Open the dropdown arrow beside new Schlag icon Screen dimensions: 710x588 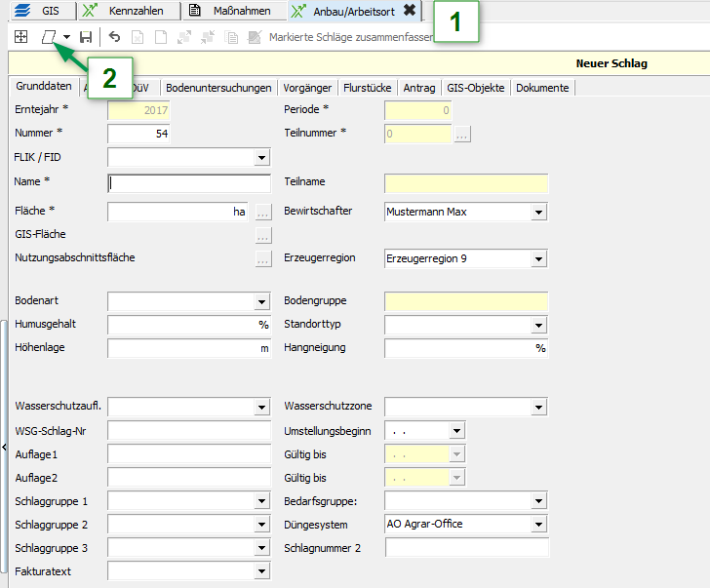[65, 37]
